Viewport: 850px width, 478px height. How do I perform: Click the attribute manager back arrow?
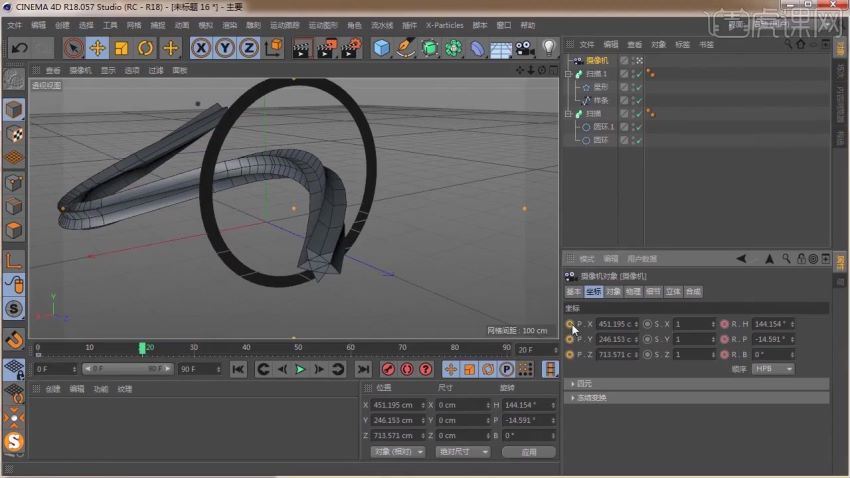[x=741, y=259]
